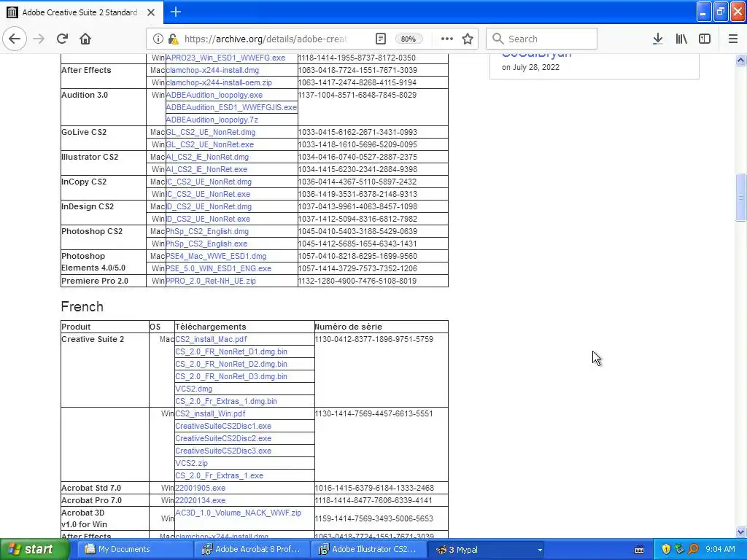This screenshot has width=747, height=560.
Task: Download CreativeSuiteCS2Disc1.exe
Action: click(x=223, y=426)
